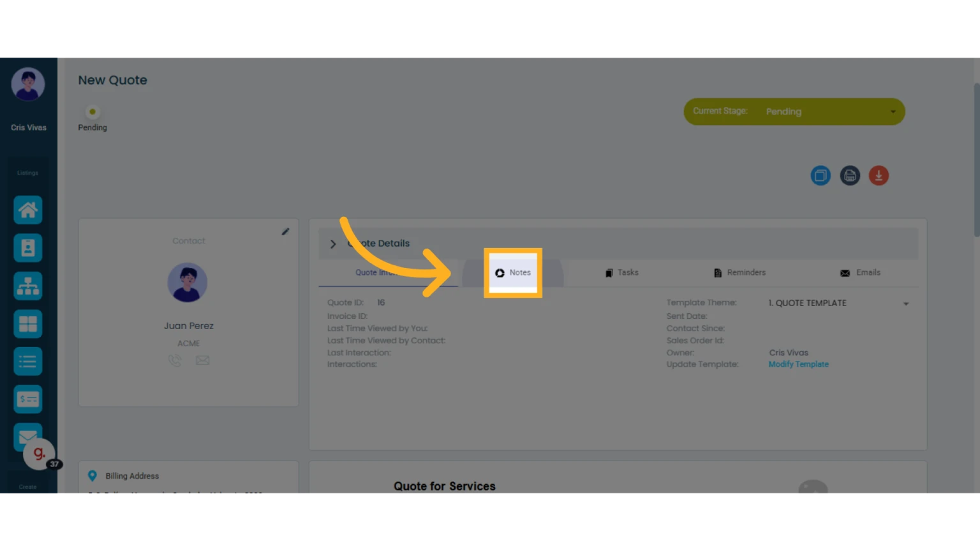Click the Billing Address label
980x551 pixels.
pos(132,476)
